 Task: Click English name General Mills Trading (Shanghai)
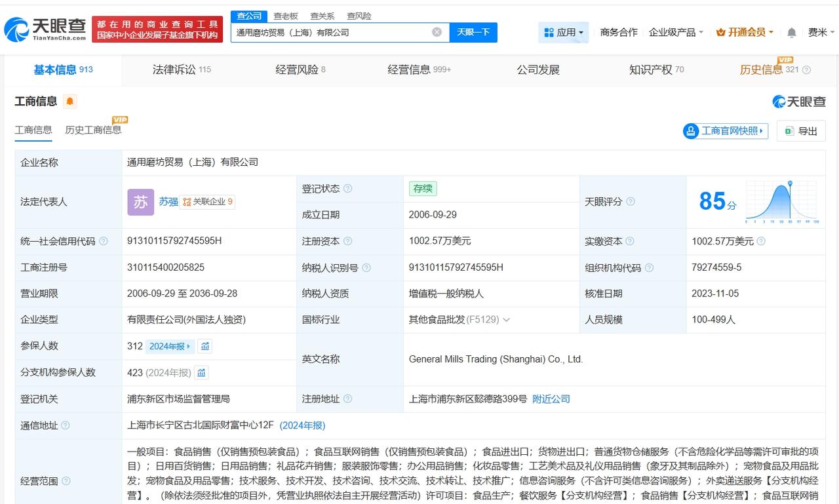click(496, 359)
